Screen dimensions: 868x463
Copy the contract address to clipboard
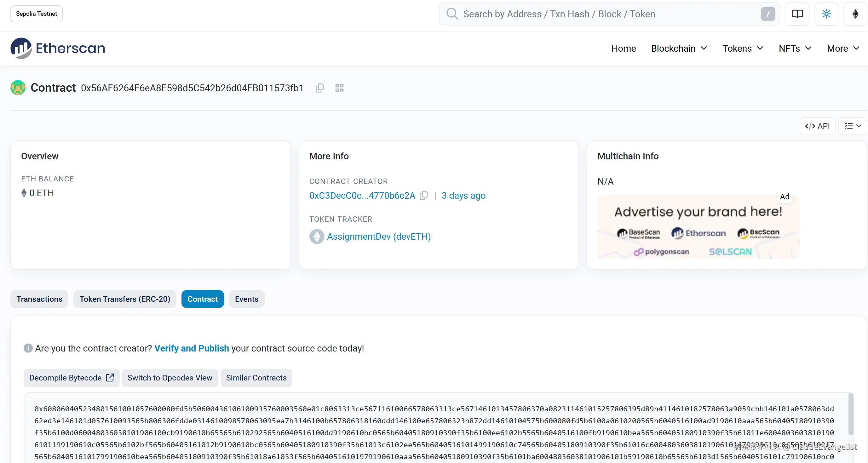point(319,88)
